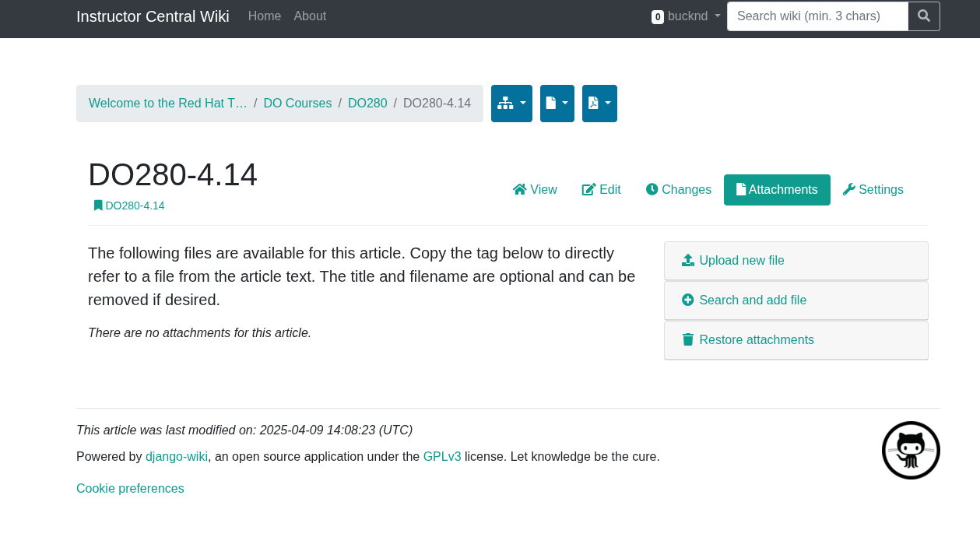Click into the Search wiki field
The image size is (980, 534).
tap(817, 16)
